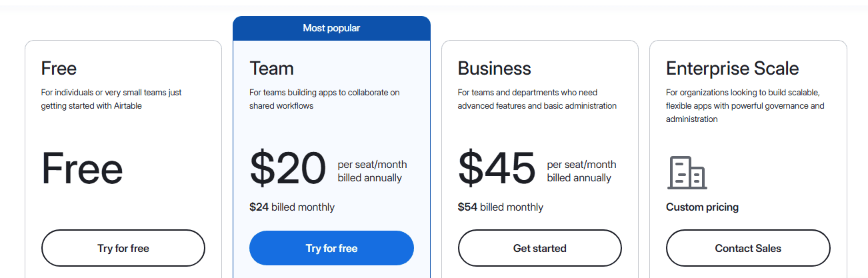Click the Business plan description text
Viewport: 868px width, 278px height.
pyautogui.click(x=537, y=99)
